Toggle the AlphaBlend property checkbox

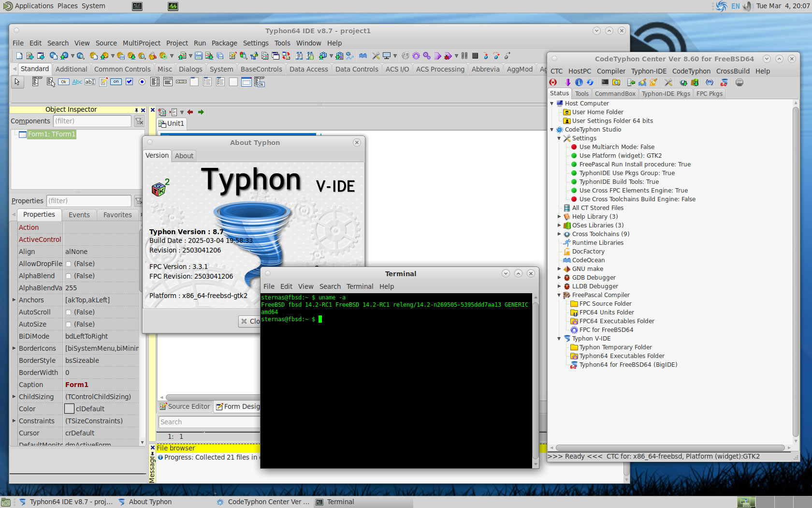click(x=69, y=276)
